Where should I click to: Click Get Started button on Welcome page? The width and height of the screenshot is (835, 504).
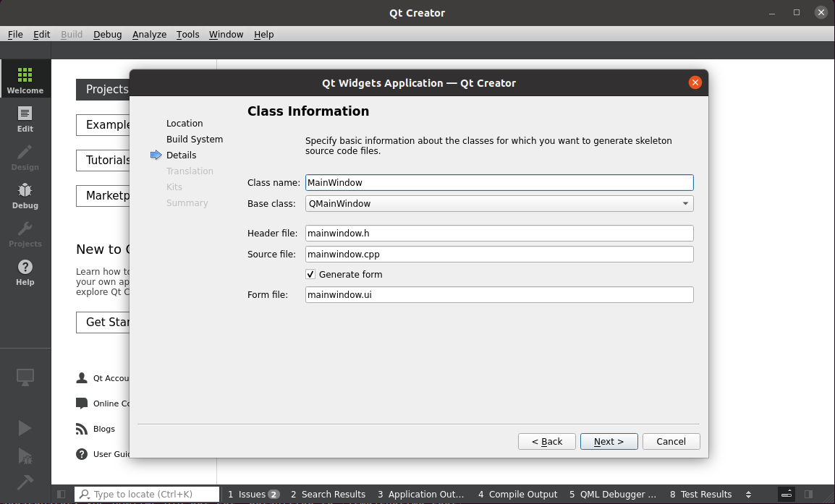point(103,322)
